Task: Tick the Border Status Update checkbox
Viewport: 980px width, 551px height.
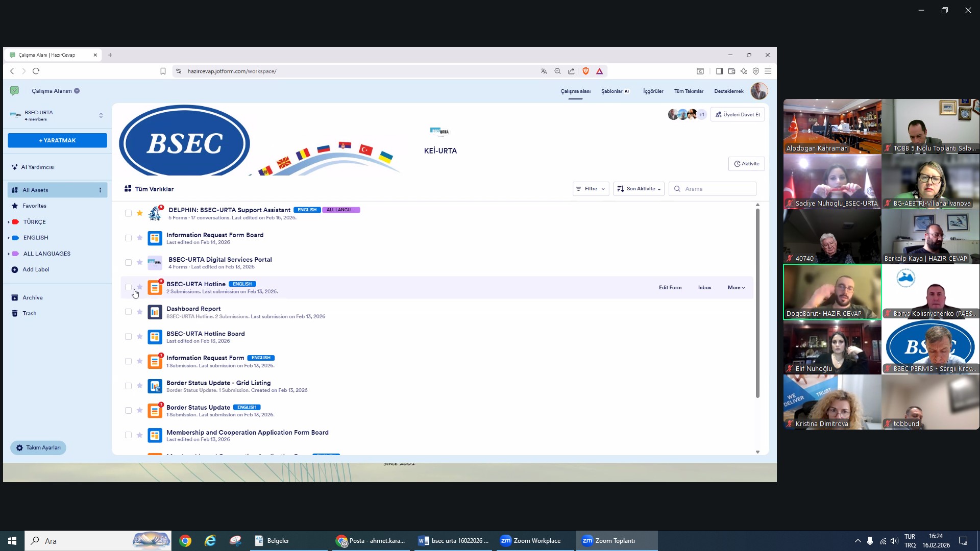Action: [128, 411]
